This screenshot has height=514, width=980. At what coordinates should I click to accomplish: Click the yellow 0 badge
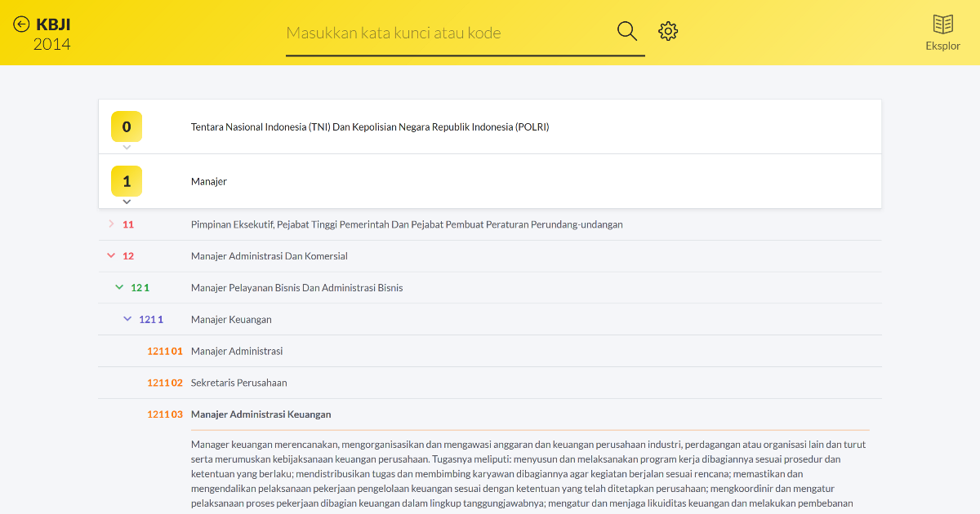click(x=127, y=126)
